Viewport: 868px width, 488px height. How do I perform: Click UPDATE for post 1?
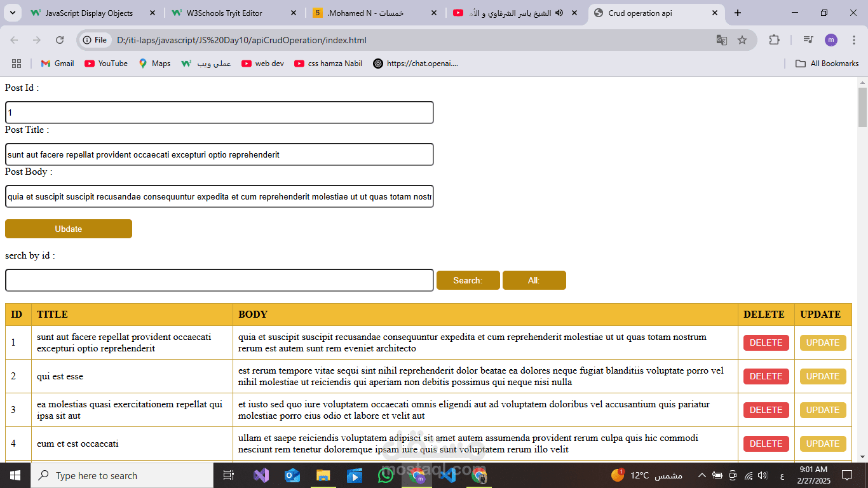(x=823, y=342)
